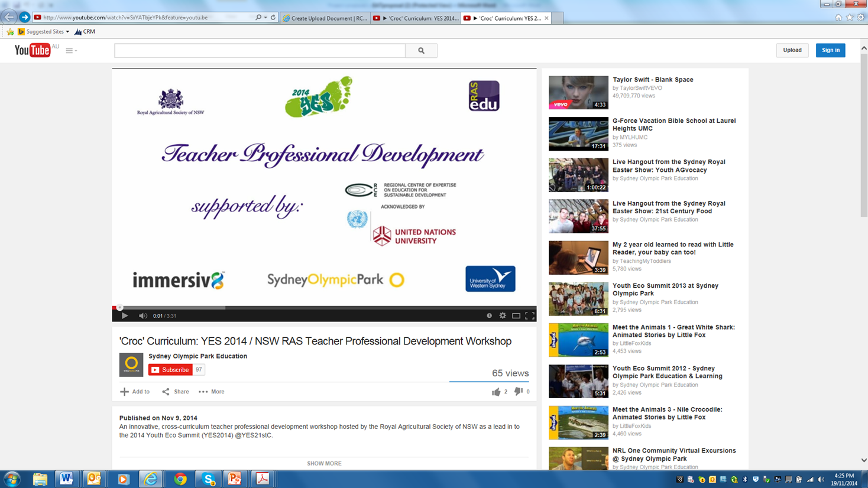The height and width of the screenshot is (488, 868).
Task: Click the Upload button
Action: pos(792,50)
